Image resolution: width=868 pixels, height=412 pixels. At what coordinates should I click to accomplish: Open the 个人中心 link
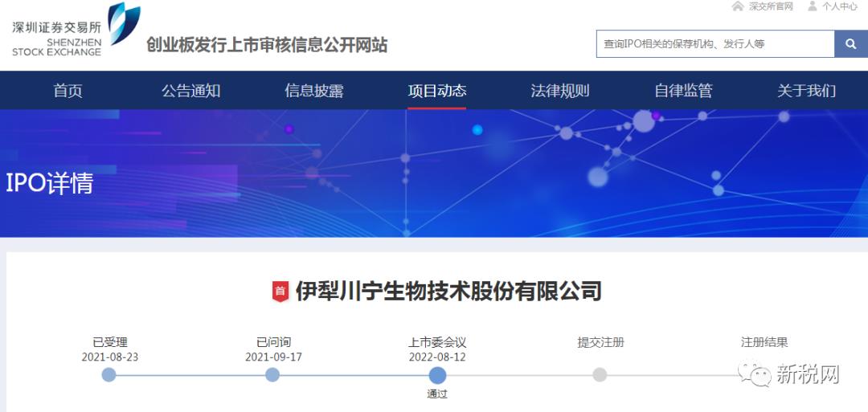[840, 6]
